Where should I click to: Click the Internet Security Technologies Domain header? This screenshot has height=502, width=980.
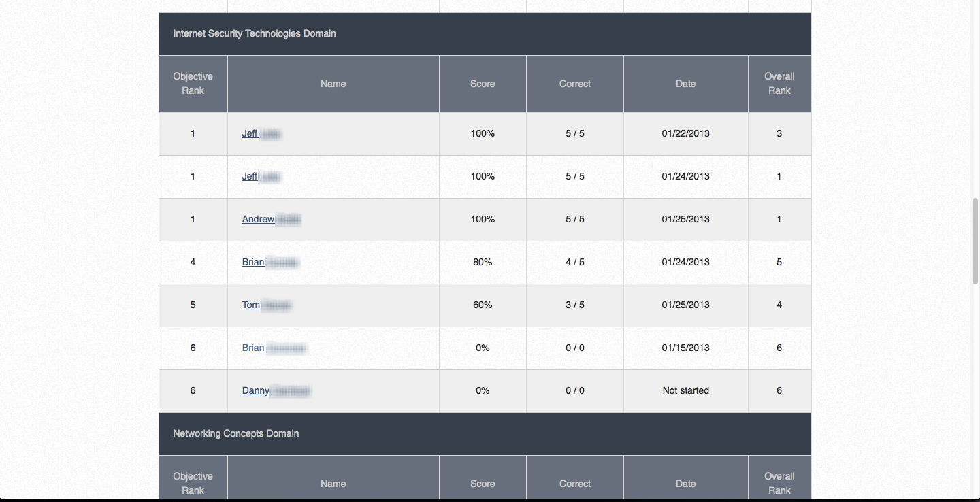(x=255, y=33)
